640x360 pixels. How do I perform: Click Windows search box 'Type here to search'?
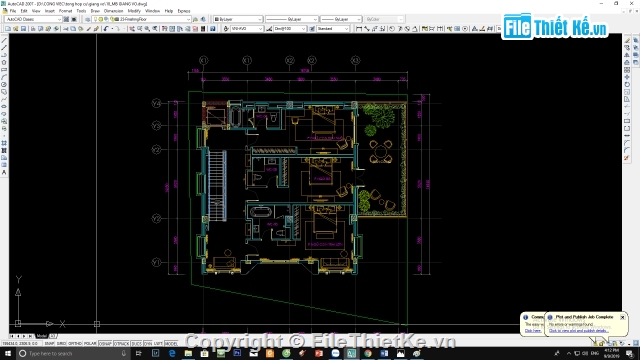pyautogui.click(x=73, y=353)
